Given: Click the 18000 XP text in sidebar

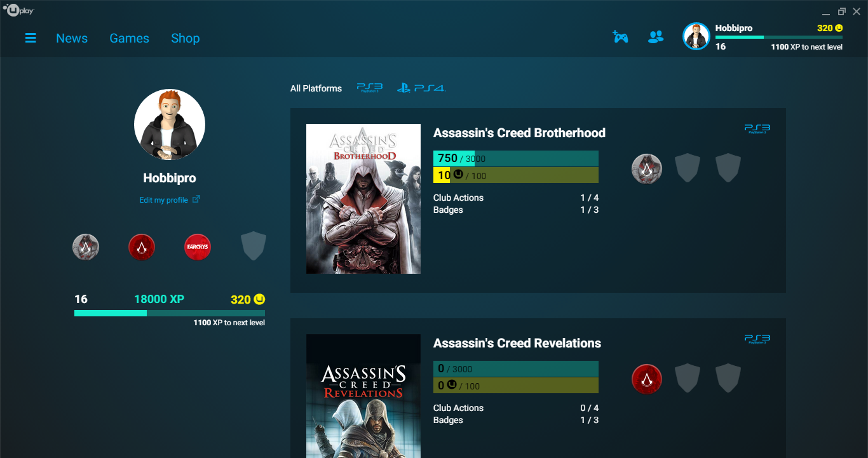Looking at the screenshot, I should click(x=159, y=299).
